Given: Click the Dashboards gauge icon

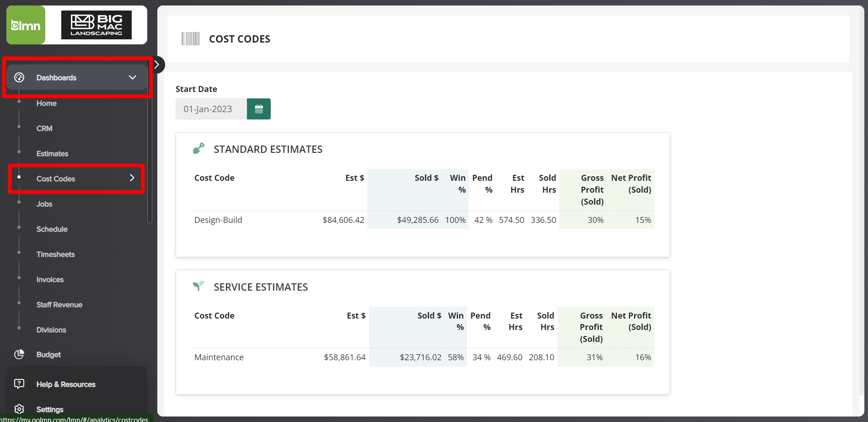Looking at the screenshot, I should tap(19, 77).
